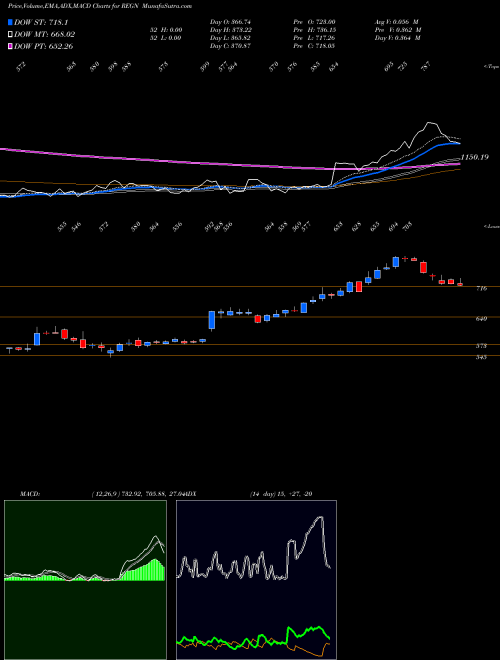Viewport: 500px width, 660px height.
Task: Click the 'Day V' day volume value
Action: [399, 38]
